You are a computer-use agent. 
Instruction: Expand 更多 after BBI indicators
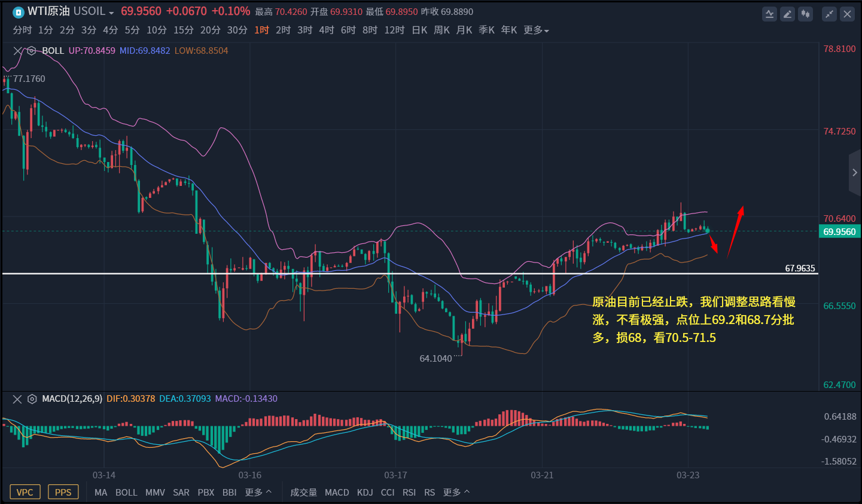(258, 492)
